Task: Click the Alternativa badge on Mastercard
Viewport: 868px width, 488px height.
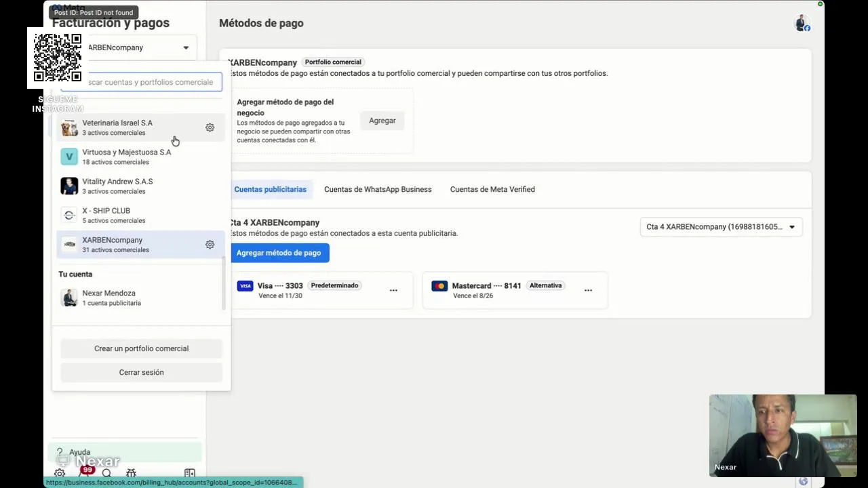Action: (x=546, y=285)
